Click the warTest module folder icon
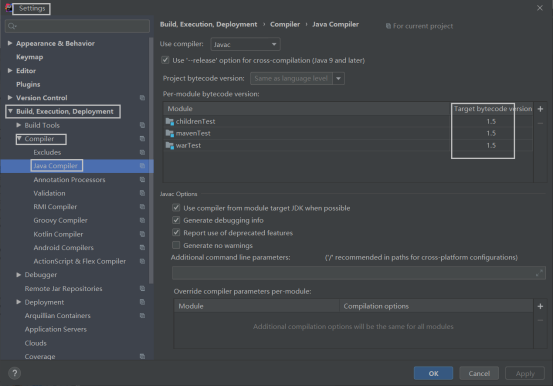The width and height of the screenshot is (554, 387). pyautogui.click(x=170, y=146)
